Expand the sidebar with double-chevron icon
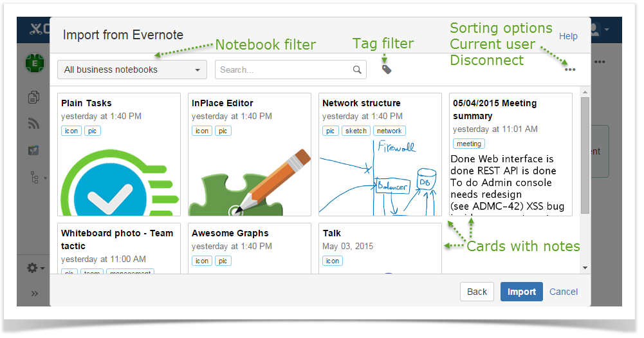 (35, 294)
